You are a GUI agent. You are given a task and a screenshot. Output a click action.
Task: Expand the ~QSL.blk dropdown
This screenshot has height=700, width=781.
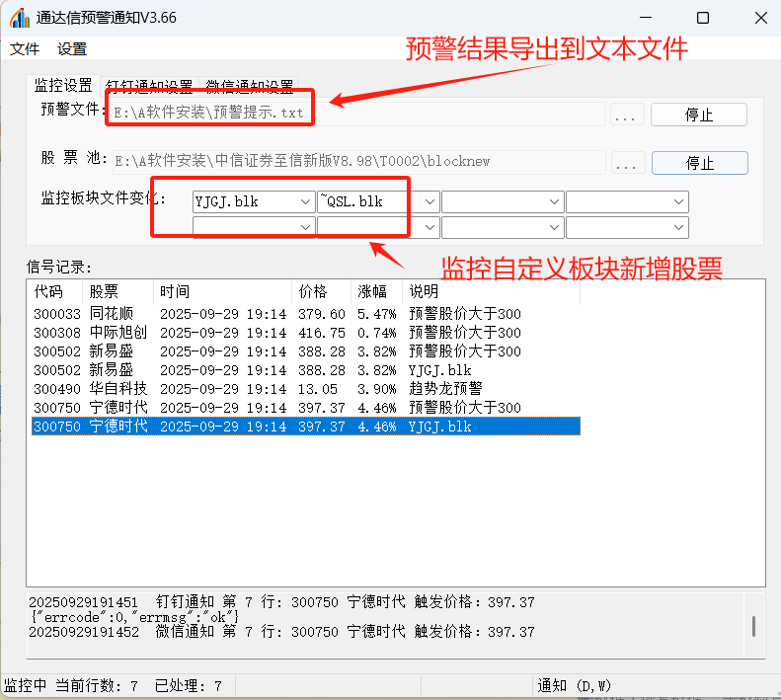point(430,202)
